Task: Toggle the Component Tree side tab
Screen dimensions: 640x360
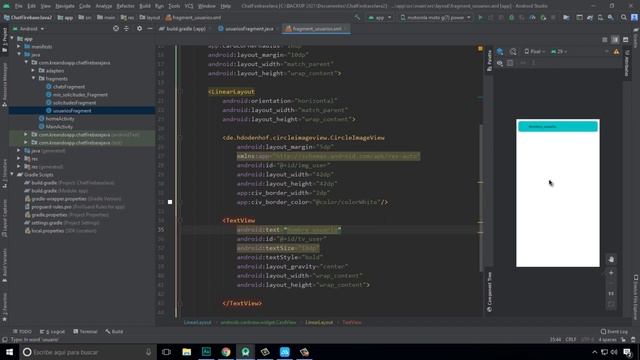Action: pos(489,292)
